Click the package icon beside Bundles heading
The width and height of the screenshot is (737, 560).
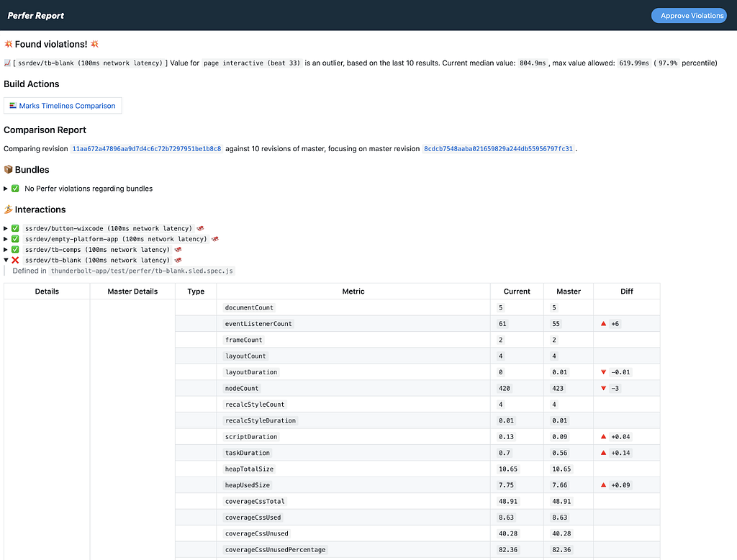[8, 169]
